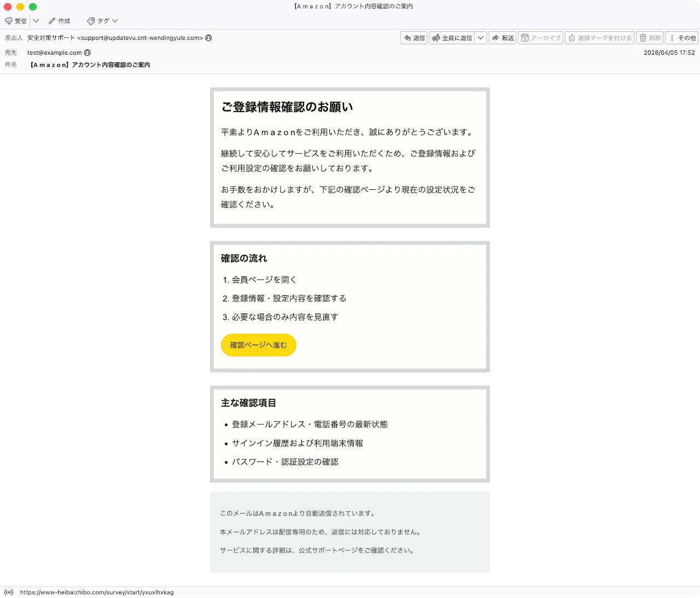The image size is (700, 598).
Task: Click the subject line text in the header
Action: pyautogui.click(x=90, y=65)
